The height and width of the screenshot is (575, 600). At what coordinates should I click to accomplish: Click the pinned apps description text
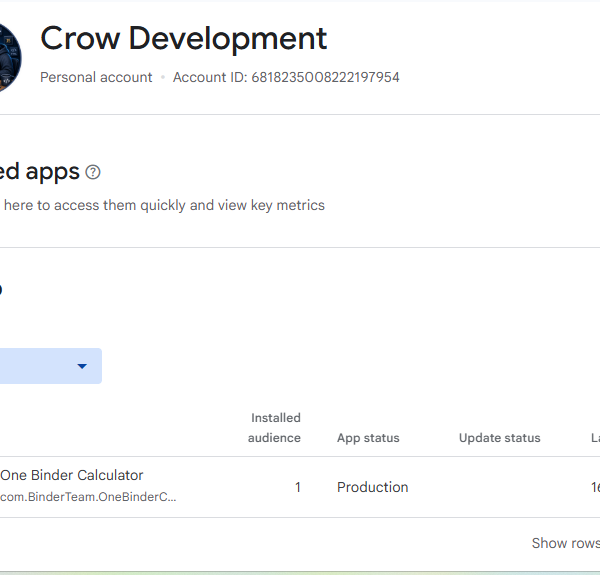164,205
